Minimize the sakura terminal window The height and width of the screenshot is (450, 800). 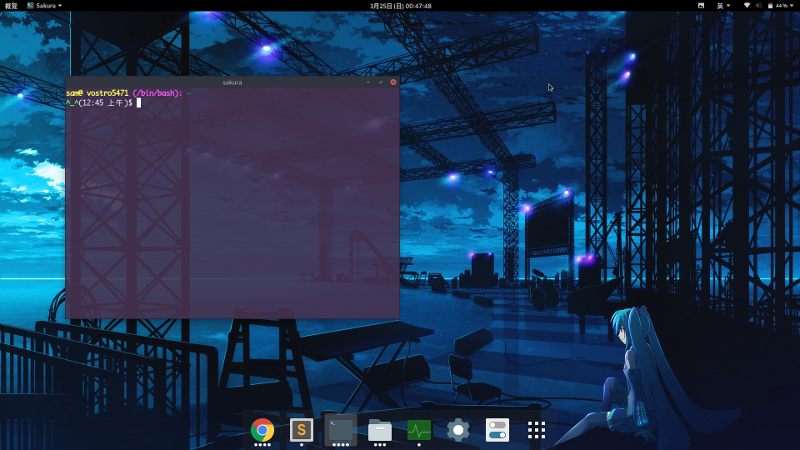click(x=368, y=82)
